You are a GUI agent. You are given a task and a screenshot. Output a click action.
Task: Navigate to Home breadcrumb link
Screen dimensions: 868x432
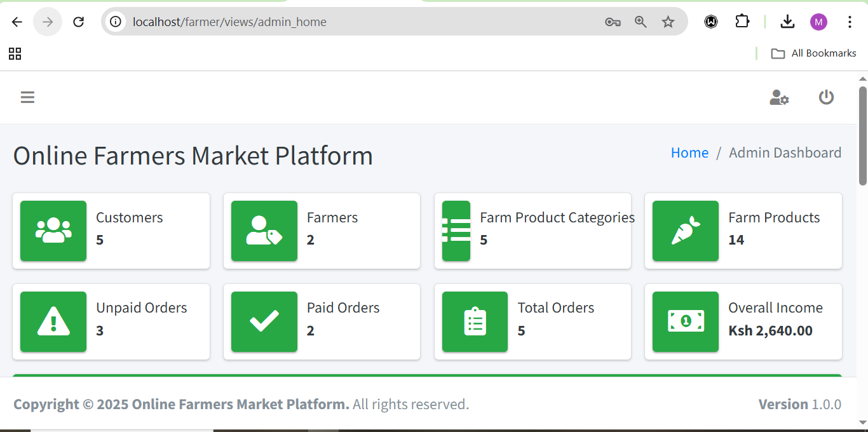click(689, 152)
